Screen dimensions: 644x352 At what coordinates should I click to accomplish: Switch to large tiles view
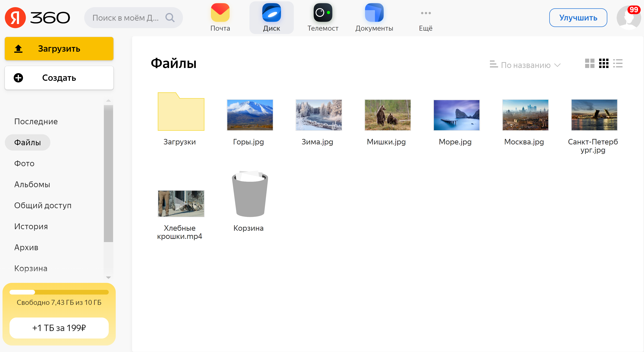pyautogui.click(x=590, y=63)
